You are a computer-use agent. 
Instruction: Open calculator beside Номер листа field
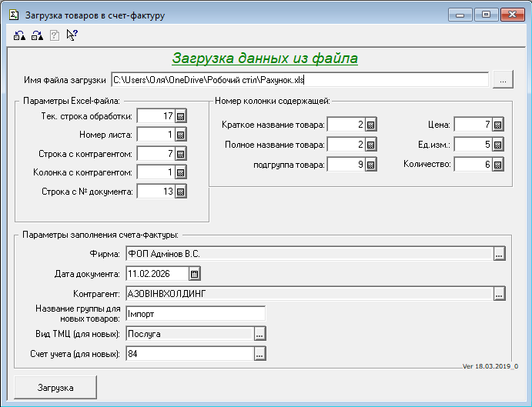pyautogui.click(x=181, y=135)
